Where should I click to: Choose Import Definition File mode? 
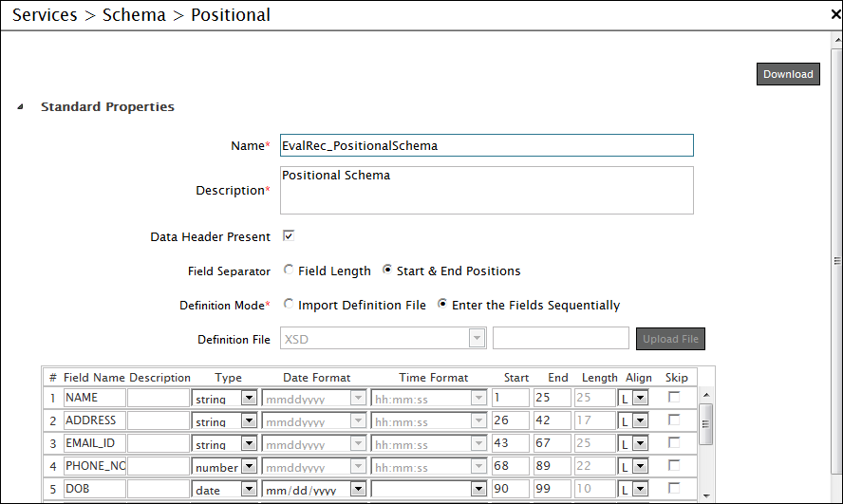[x=290, y=305]
